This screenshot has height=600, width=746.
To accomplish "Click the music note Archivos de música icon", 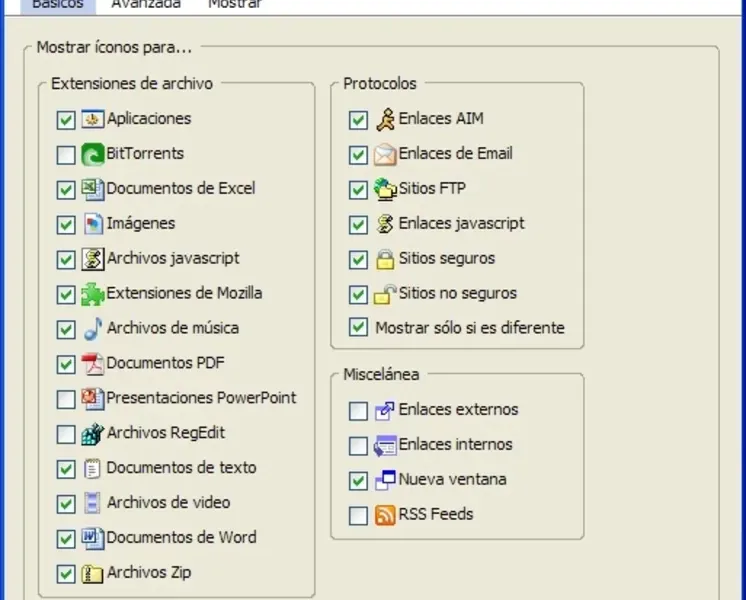I will click(93, 329).
